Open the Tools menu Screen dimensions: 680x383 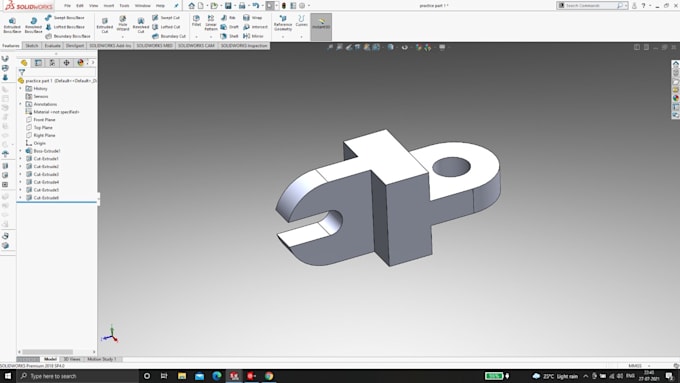pos(124,6)
